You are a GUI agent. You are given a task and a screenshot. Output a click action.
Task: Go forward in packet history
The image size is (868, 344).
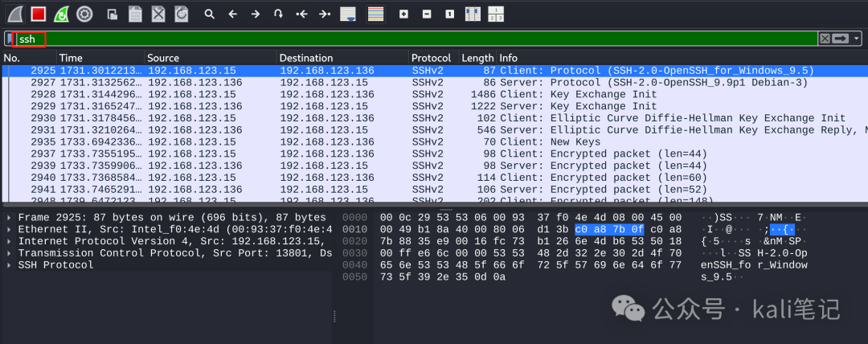256,14
